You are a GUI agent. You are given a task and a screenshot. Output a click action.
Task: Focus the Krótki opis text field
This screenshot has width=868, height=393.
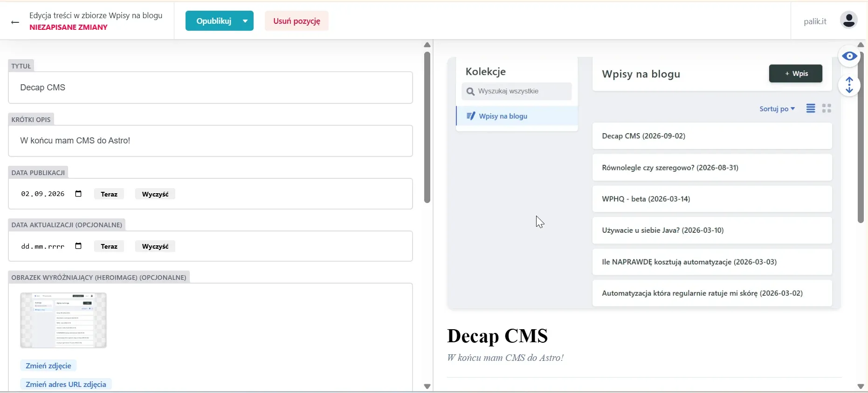pyautogui.click(x=210, y=141)
